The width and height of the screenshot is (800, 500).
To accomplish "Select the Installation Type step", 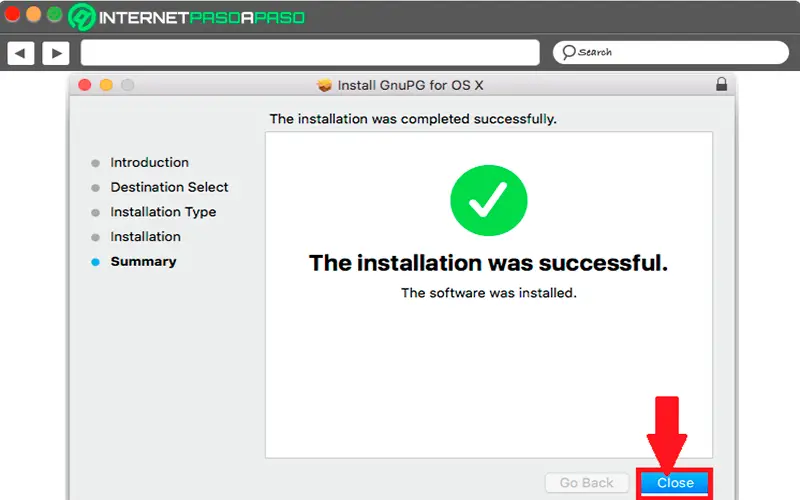I will (x=163, y=212).
